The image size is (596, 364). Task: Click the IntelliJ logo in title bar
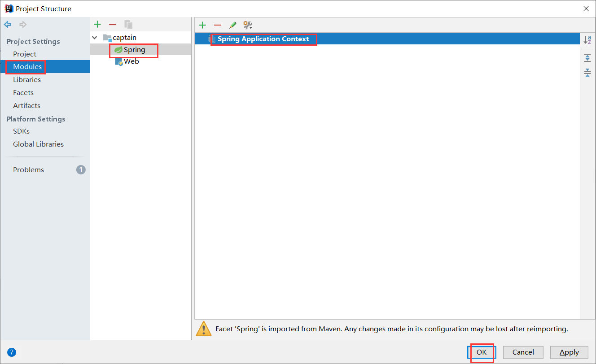click(x=9, y=9)
